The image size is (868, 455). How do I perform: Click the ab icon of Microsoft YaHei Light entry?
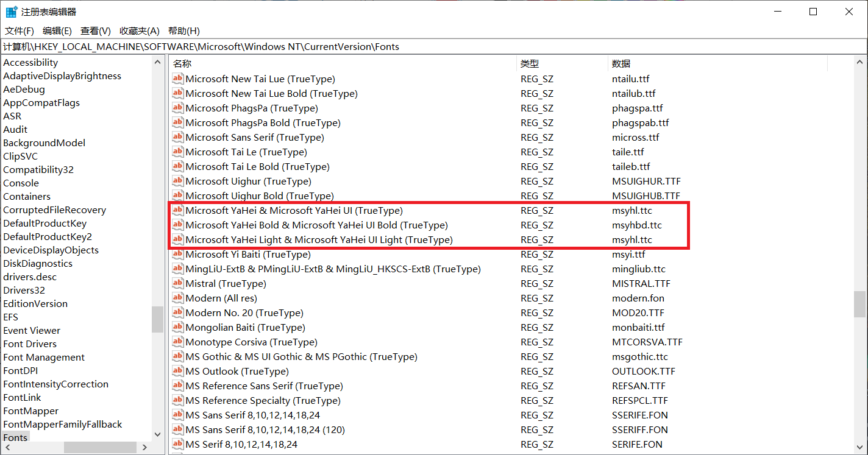coord(178,239)
